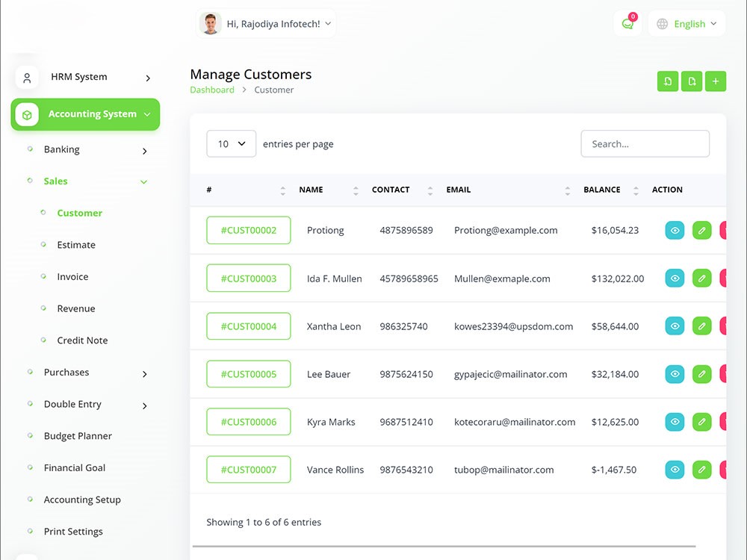The height and width of the screenshot is (560, 747).
Task: Expand the Banking submenu
Action: (145, 152)
